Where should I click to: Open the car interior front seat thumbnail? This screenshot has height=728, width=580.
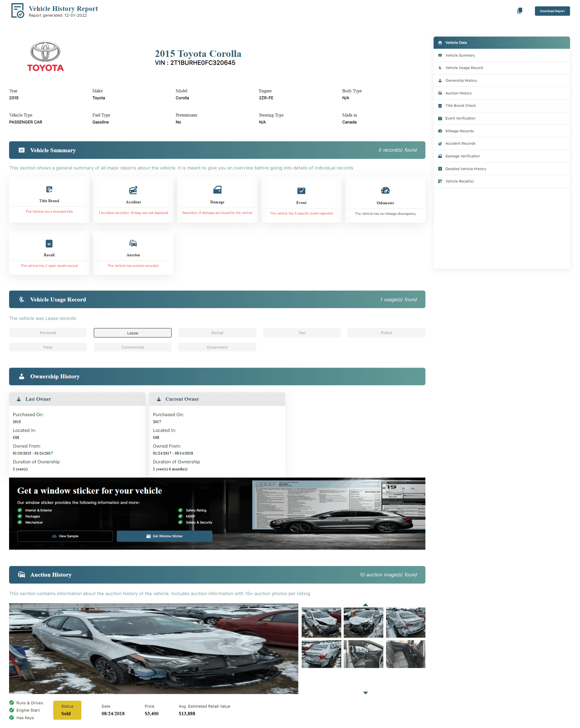(x=363, y=654)
